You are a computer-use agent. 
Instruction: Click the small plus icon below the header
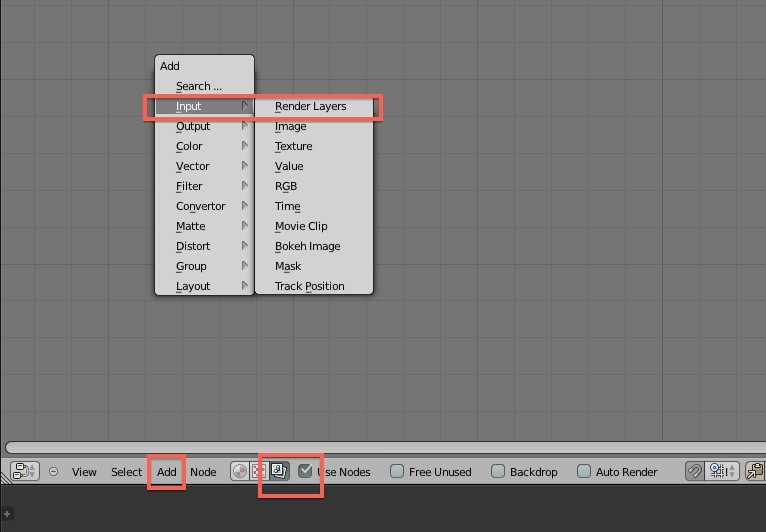7,514
